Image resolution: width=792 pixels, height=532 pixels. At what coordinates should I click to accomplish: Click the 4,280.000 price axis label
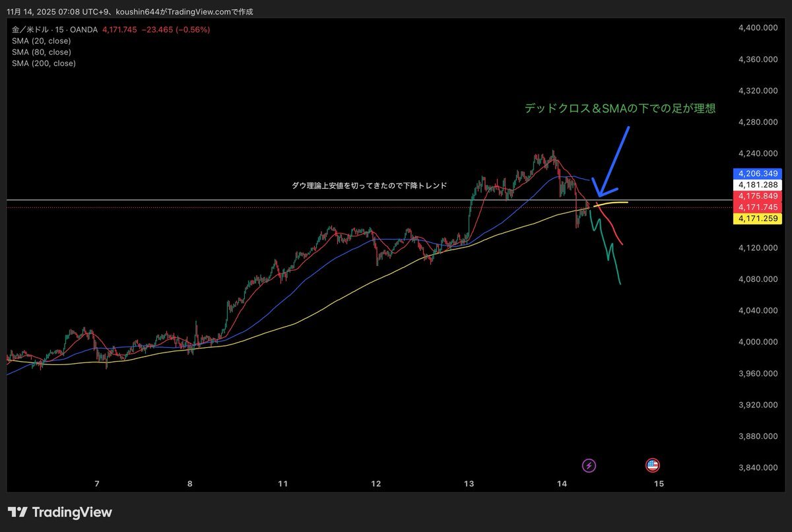(758, 122)
